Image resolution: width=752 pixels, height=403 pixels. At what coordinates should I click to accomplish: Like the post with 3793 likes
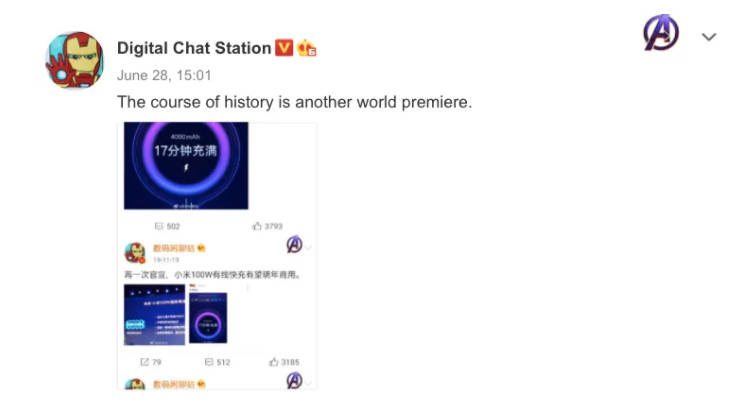257,226
